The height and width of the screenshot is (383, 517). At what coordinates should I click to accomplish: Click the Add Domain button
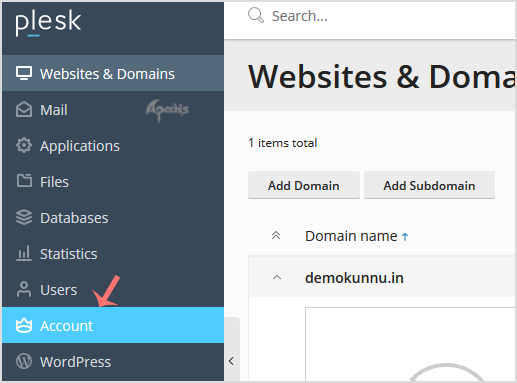pyautogui.click(x=304, y=185)
